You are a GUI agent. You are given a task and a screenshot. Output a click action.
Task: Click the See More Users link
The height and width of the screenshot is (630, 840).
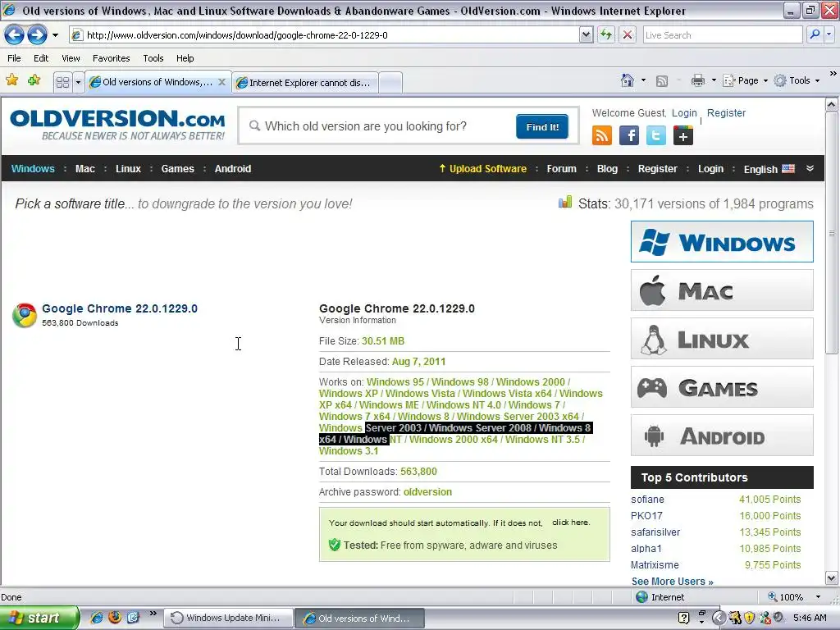click(x=673, y=582)
